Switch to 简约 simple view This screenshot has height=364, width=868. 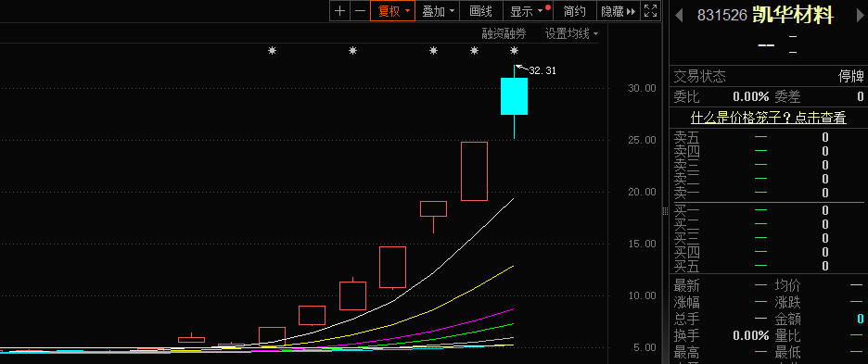click(575, 11)
